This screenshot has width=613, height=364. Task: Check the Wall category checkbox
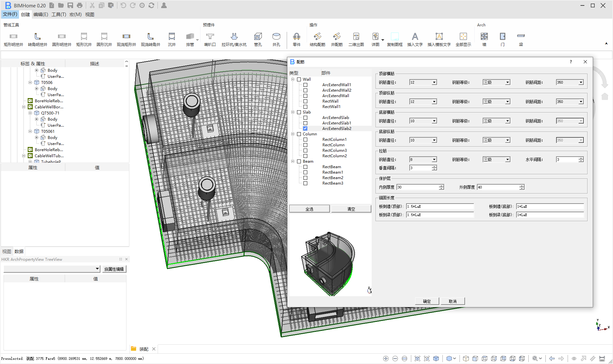299,79
